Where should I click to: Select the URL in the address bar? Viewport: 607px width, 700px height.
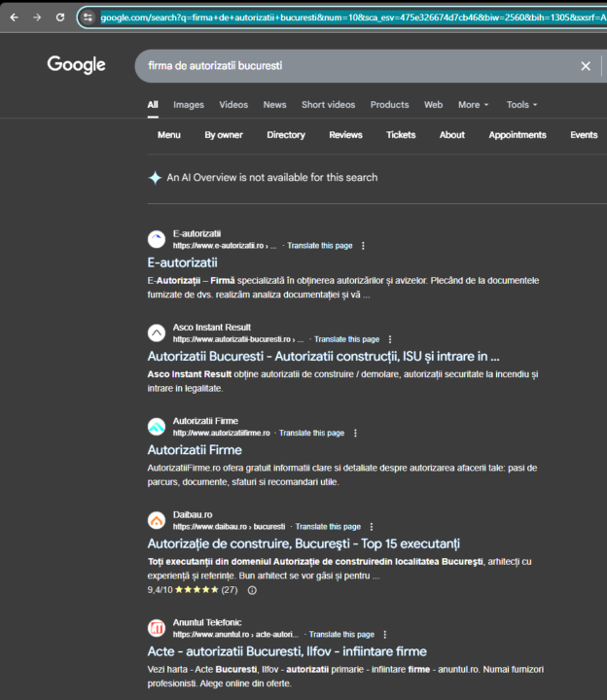353,17
